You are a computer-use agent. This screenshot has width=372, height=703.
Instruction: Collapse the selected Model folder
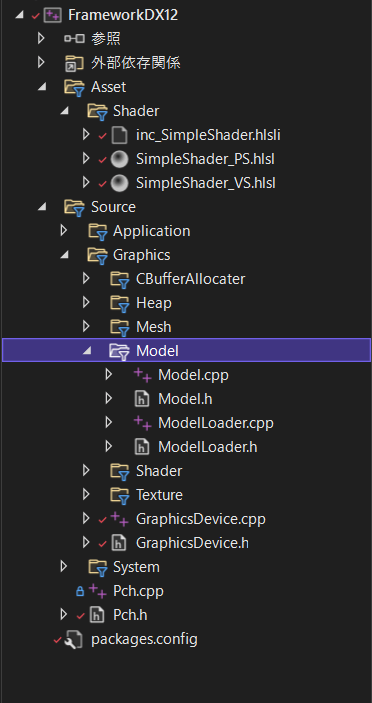pyautogui.click(x=87, y=351)
